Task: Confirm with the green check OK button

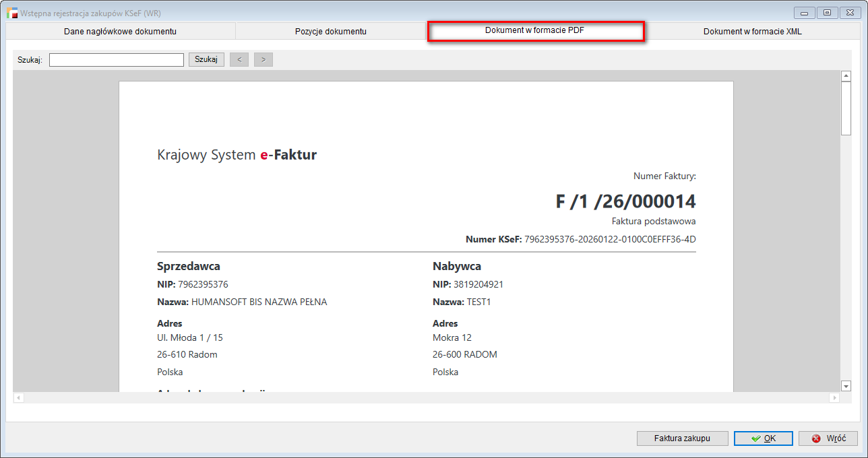Action: [763, 438]
